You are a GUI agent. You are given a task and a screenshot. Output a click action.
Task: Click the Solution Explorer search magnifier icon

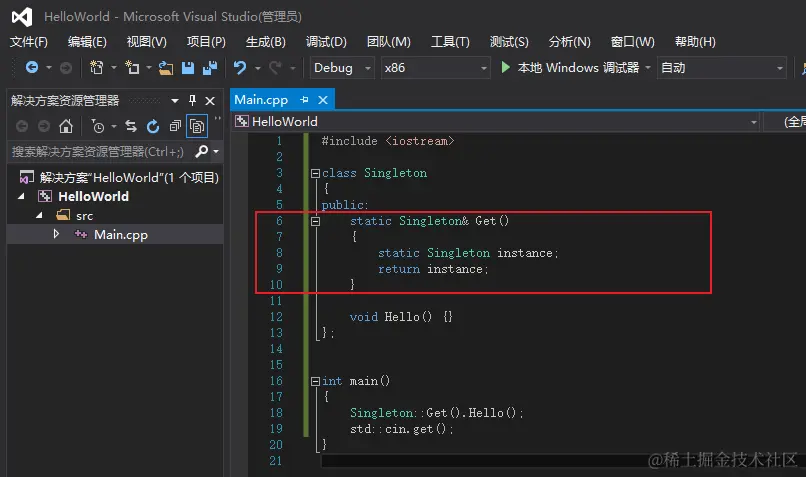(x=202, y=151)
